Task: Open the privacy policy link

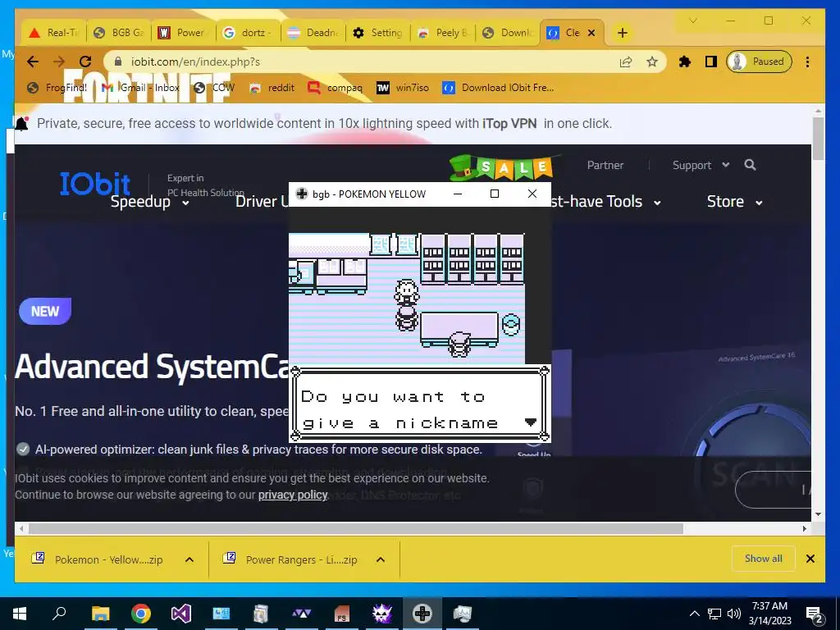Action: [293, 495]
